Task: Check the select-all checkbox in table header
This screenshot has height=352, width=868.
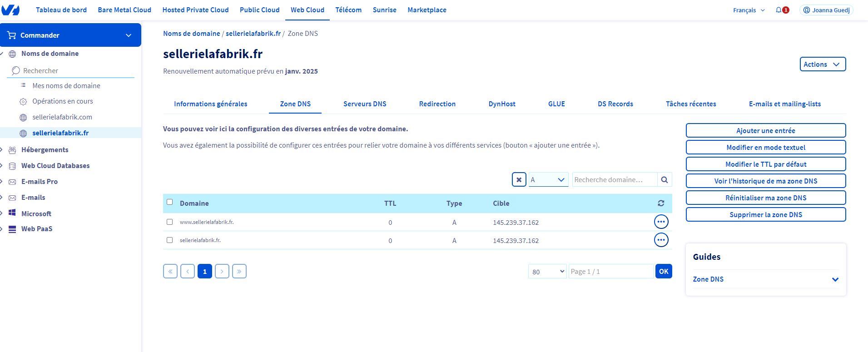Action: pos(170,202)
